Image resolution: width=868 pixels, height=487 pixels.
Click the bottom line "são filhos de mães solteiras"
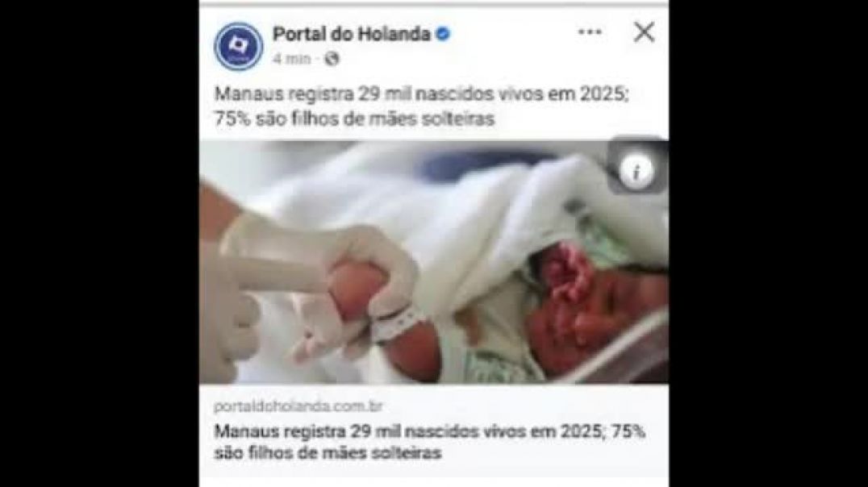click(x=328, y=452)
